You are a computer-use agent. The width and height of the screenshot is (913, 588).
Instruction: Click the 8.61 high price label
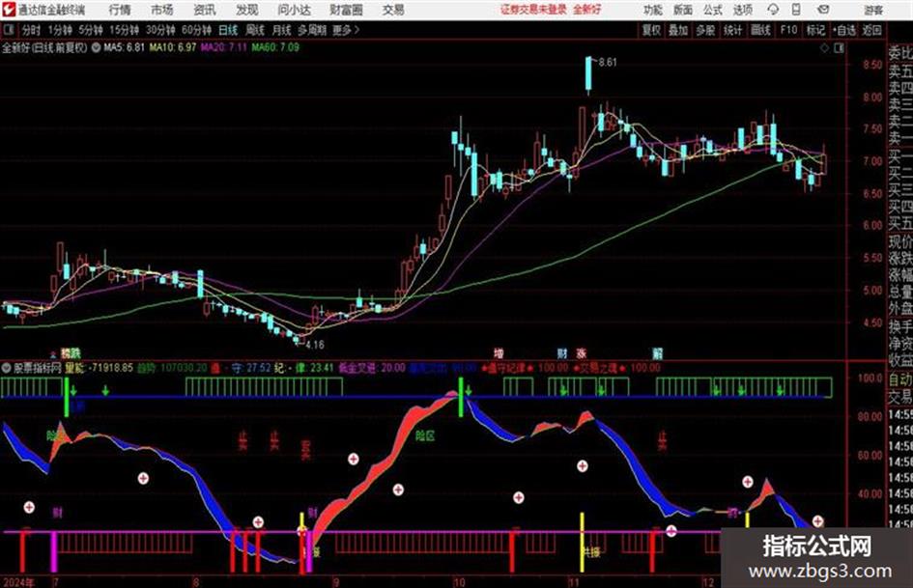[x=608, y=63]
